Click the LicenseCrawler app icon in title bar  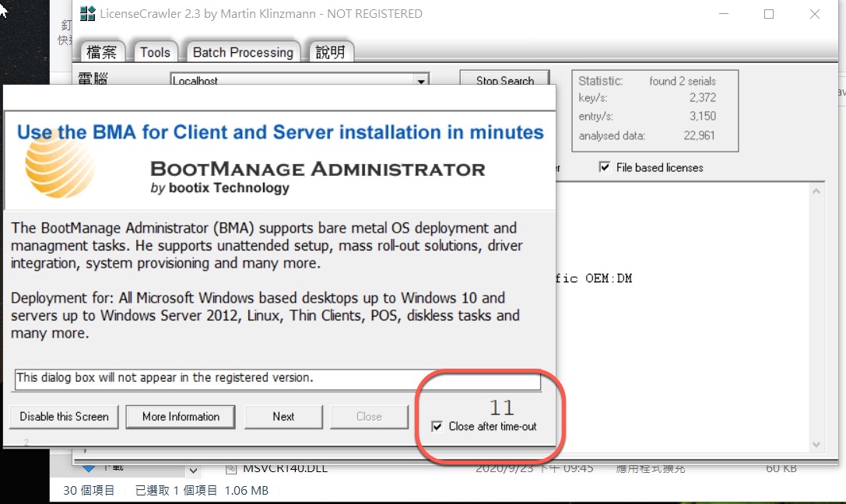(x=87, y=13)
